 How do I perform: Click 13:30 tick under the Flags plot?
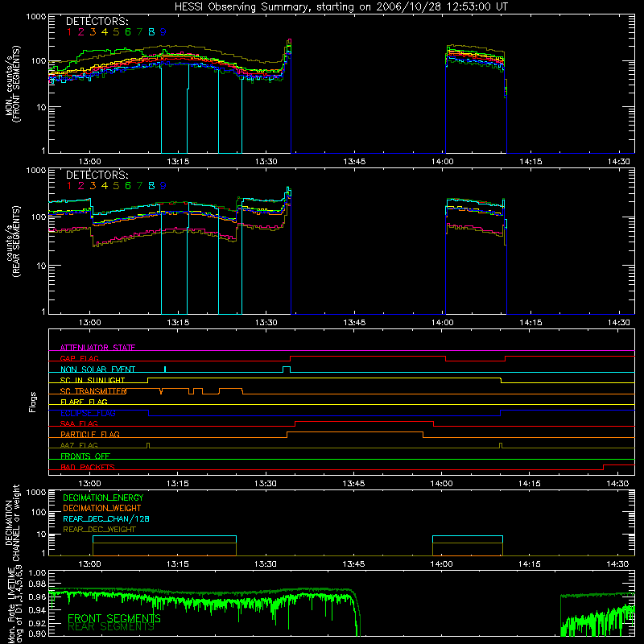point(266,484)
